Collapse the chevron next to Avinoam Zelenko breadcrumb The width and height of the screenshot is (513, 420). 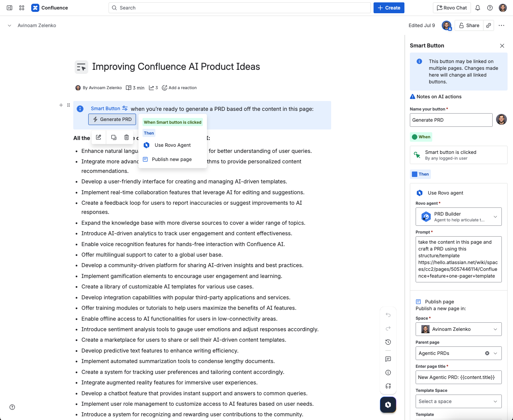coord(9,25)
